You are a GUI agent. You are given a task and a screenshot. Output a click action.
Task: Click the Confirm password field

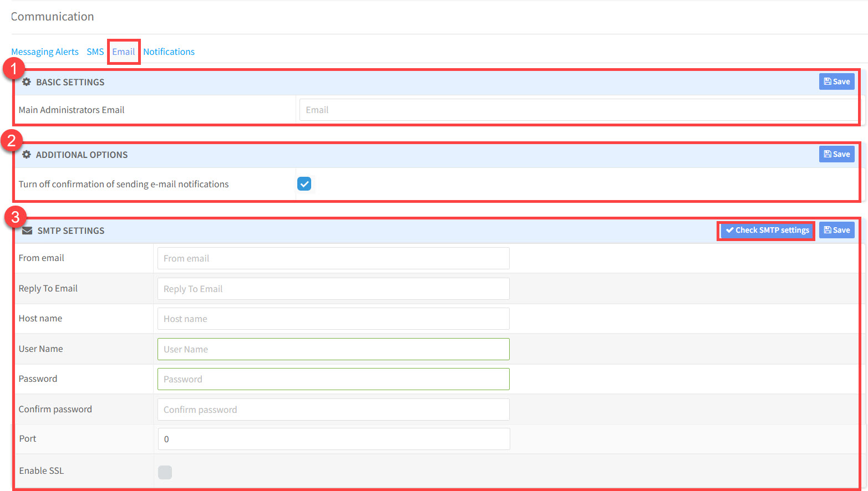(x=333, y=410)
